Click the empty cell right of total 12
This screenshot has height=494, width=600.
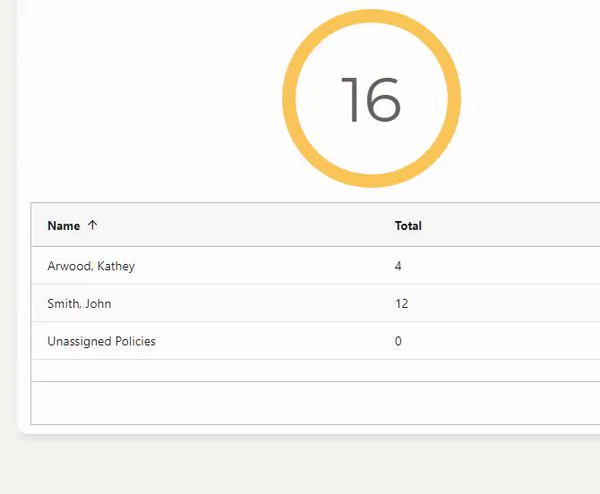pyautogui.click(x=520, y=303)
